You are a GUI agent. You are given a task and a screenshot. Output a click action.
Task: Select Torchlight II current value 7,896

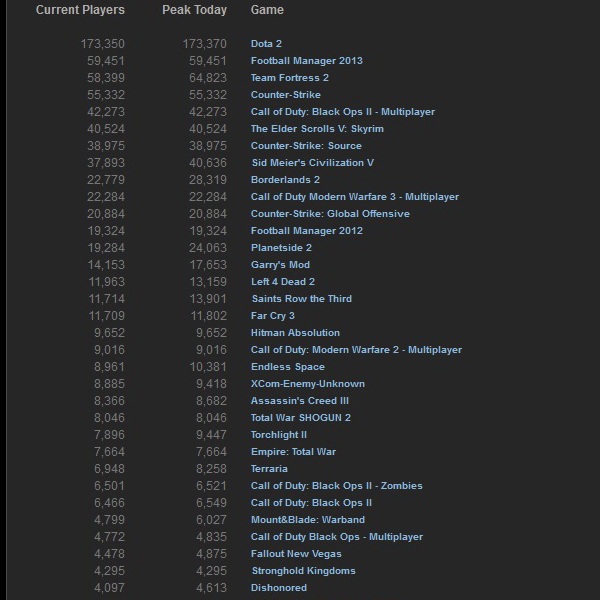109,435
